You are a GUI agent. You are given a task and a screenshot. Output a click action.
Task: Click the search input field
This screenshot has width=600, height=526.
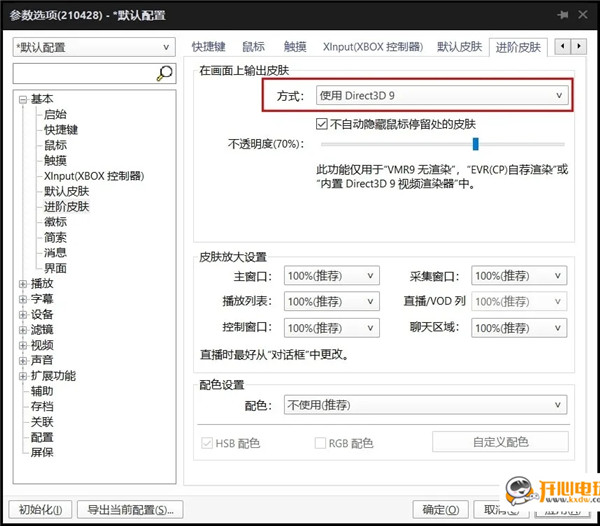[83, 73]
